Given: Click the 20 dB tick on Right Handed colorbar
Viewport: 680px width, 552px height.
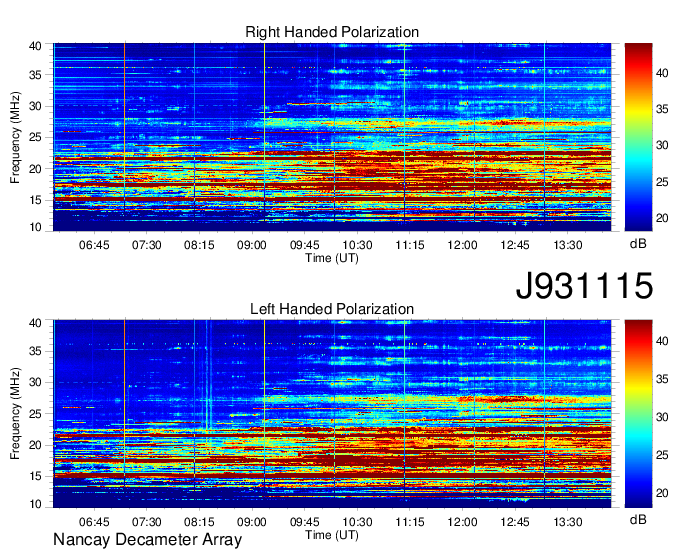Looking at the screenshot, I should tap(662, 218).
